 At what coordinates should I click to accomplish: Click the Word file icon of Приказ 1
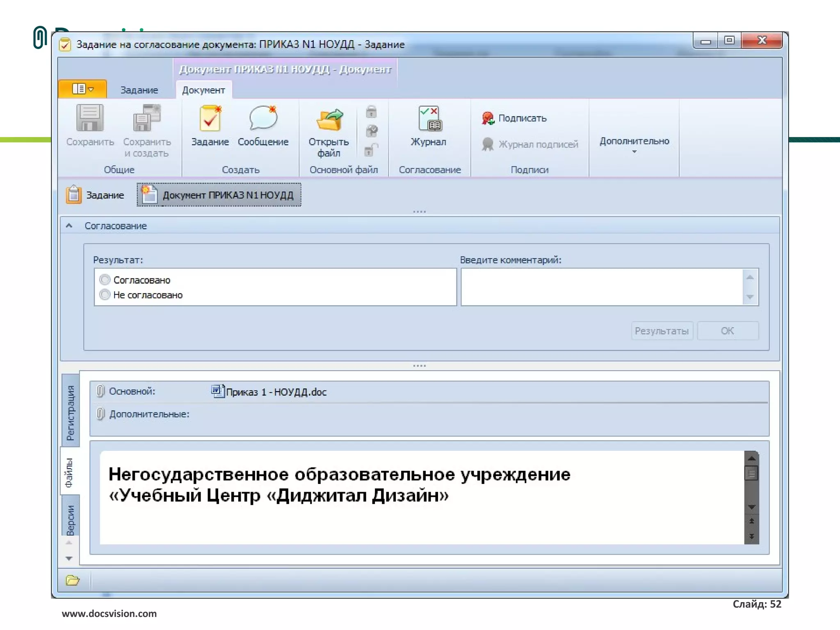click(217, 391)
